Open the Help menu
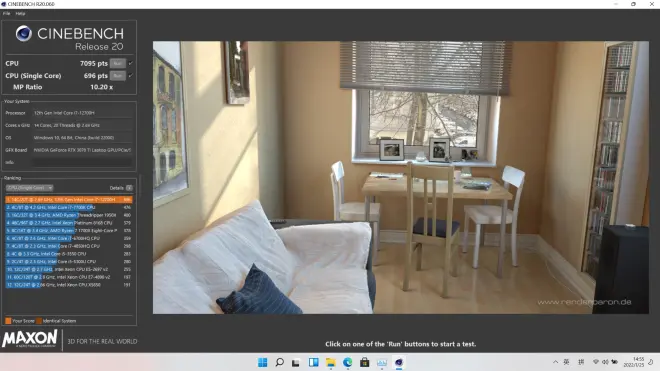660x371 pixels. pyautogui.click(x=20, y=13)
